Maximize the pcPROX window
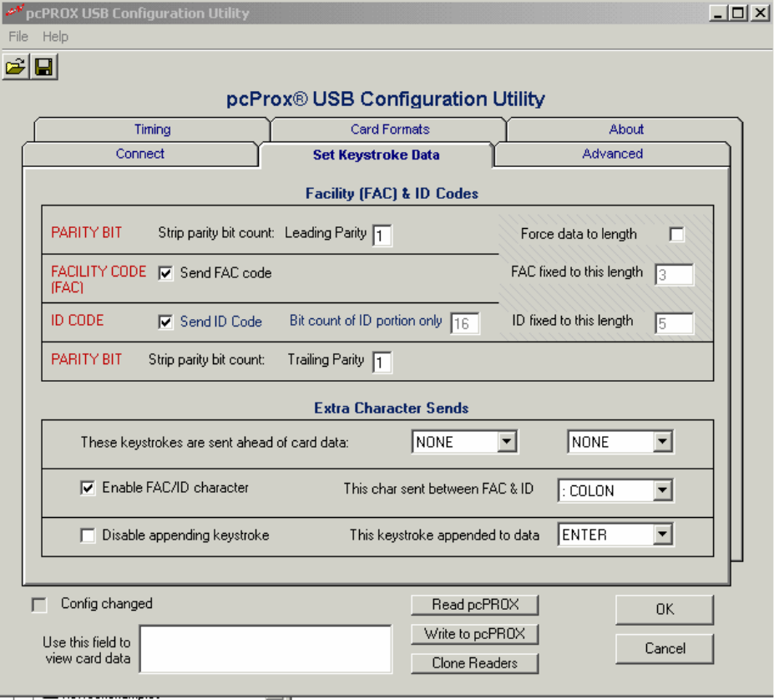The height and width of the screenshot is (700, 774). coord(738,13)
